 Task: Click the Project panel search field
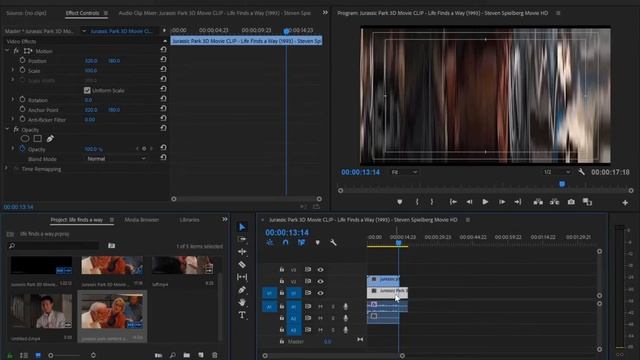tap(53, 245)
